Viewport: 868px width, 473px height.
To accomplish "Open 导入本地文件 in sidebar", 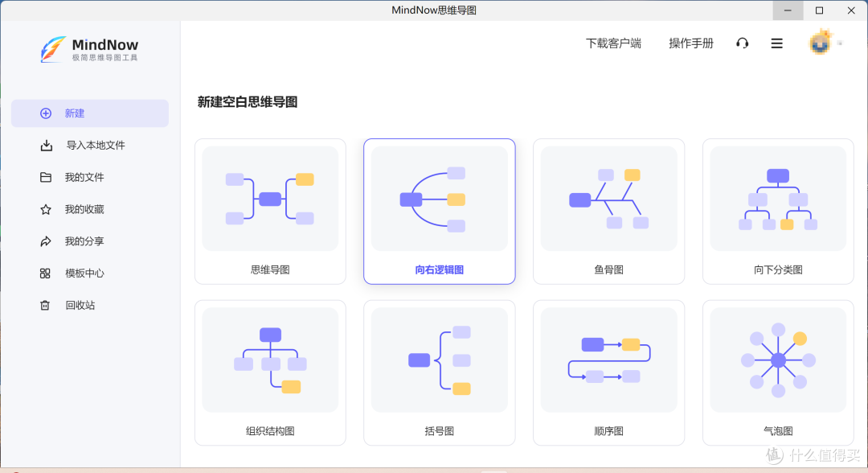I will (x=96, y=146).
